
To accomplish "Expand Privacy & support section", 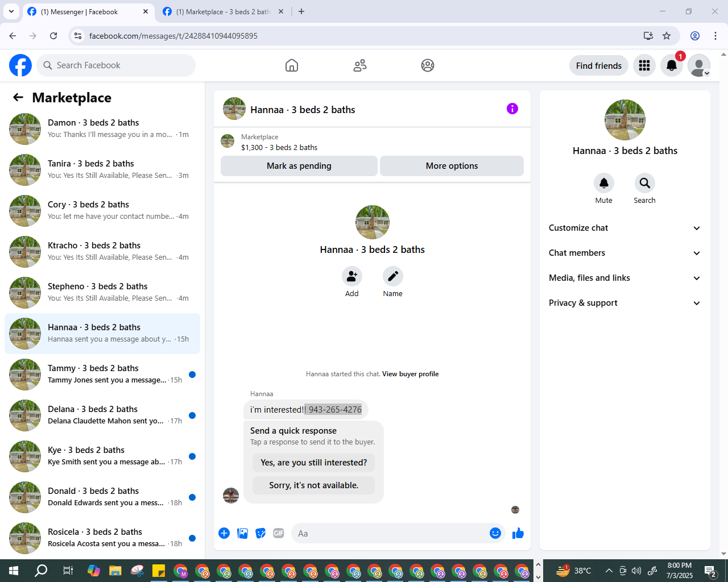I will 624,303.
